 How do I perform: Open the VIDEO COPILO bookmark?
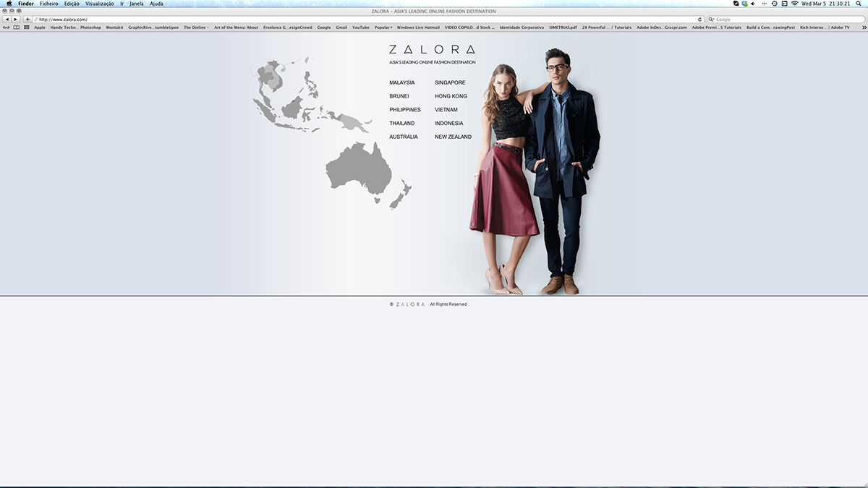click(x=469, y=27)
